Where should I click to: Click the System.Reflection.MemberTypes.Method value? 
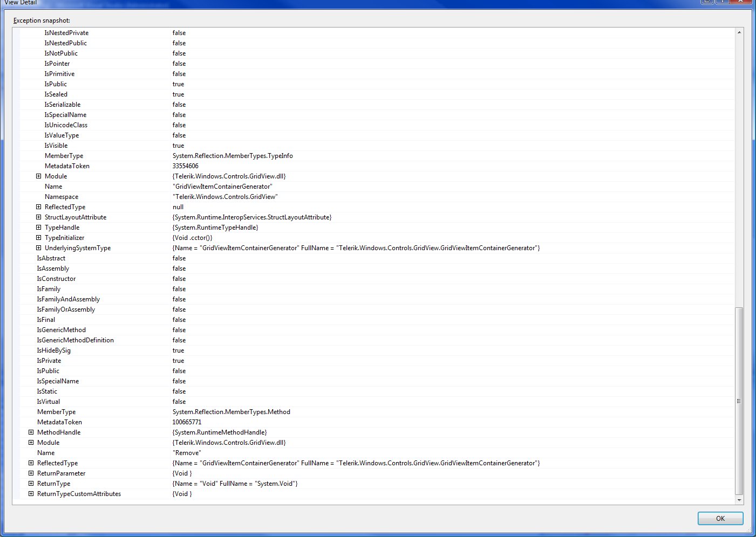click(x=231, y=412)
